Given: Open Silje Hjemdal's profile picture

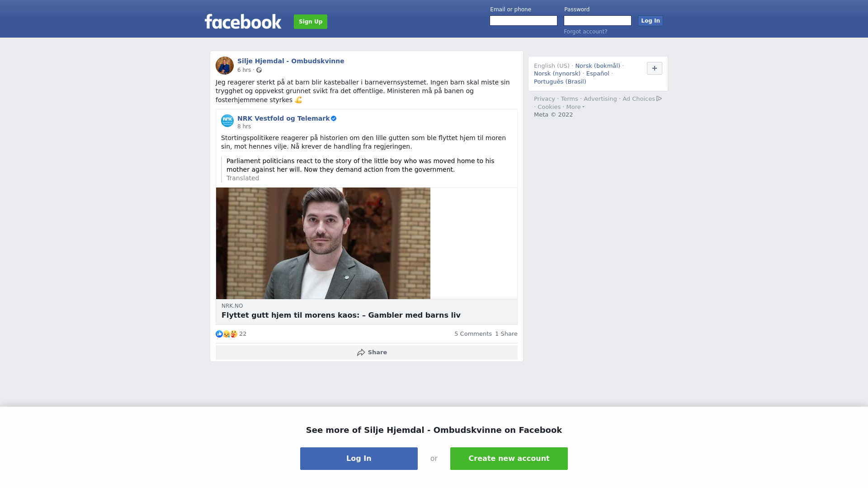Looking at the screenshot, I should tap(225, 66).
